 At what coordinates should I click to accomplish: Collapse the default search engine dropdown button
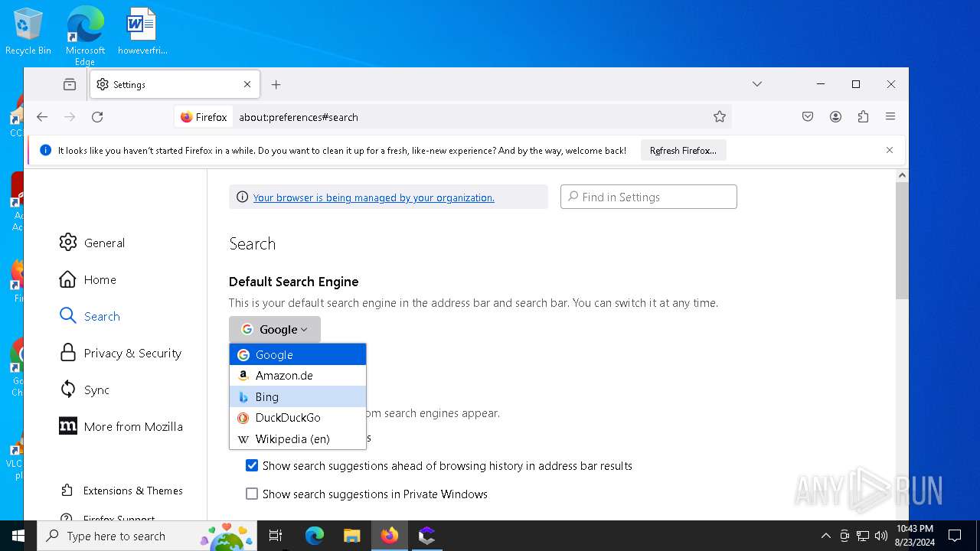pyautogui.click(x=275, y=329)
